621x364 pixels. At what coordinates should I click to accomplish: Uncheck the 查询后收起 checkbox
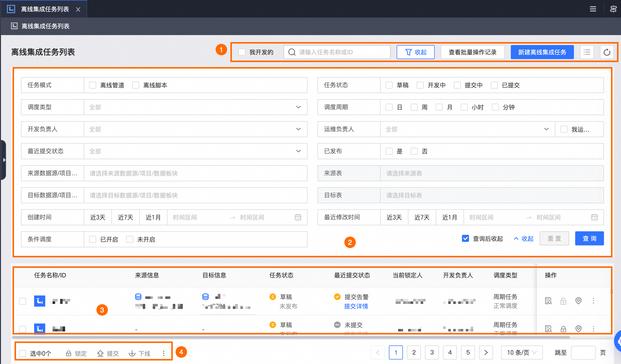pos(465,238)
